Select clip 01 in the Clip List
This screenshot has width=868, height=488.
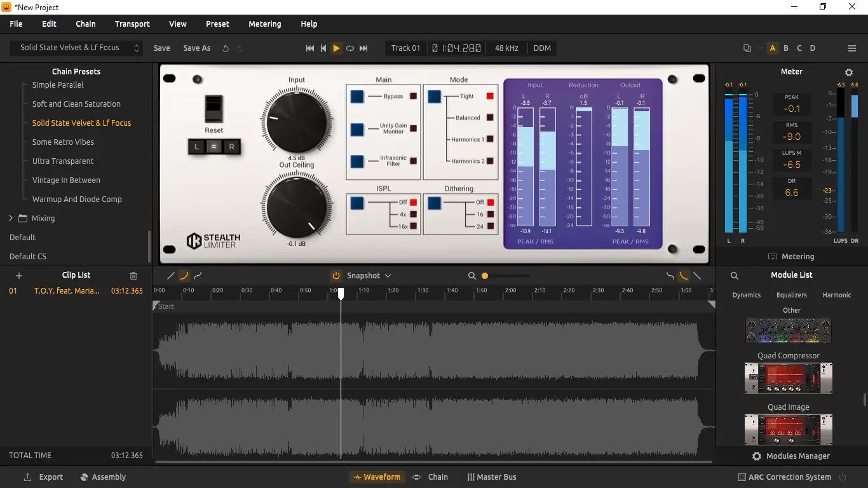(76, 291)
